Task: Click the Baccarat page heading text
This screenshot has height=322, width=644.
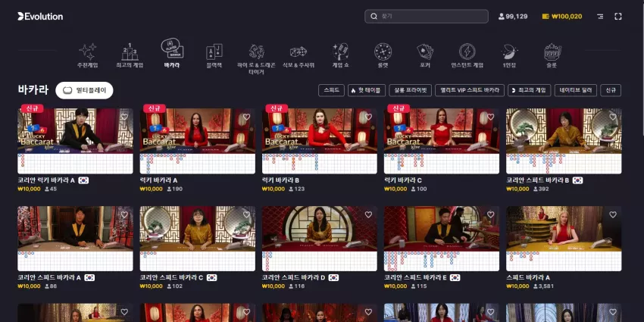Action: pyautogui.click(x=33, y=90)
